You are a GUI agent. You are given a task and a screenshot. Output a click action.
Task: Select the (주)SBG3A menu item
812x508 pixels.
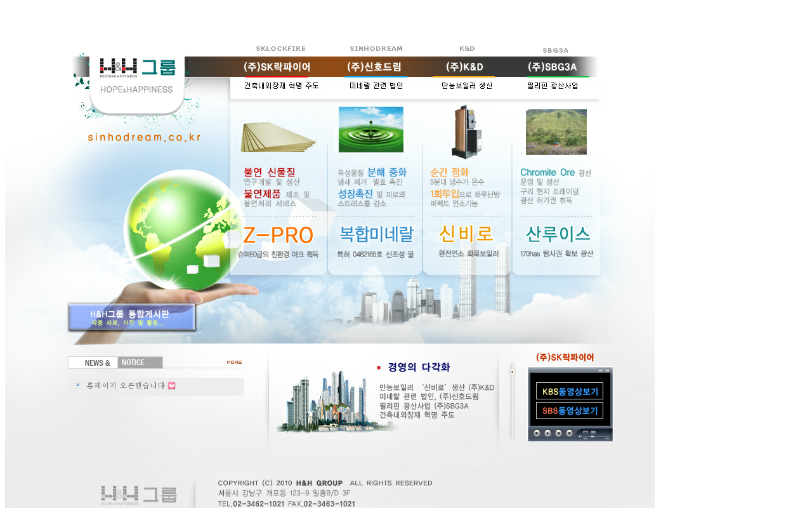click(552, 67)
